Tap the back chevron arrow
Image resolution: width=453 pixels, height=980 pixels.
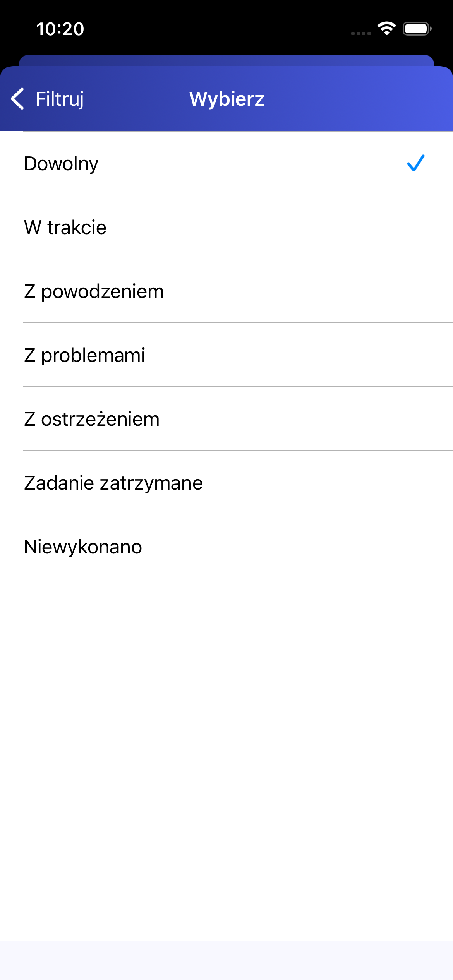(x=18, y=99)
